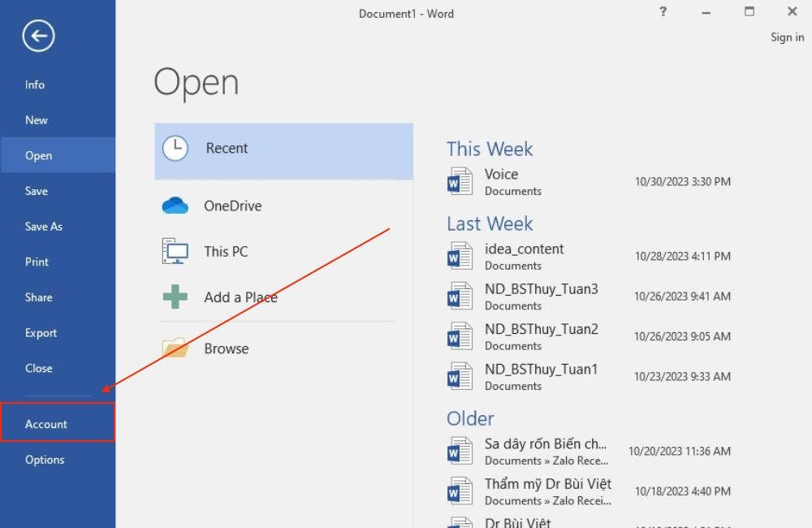The height and width of the screenshot is (528, 812).
Task: Open the Account page
Action: [x=58, y=423]
